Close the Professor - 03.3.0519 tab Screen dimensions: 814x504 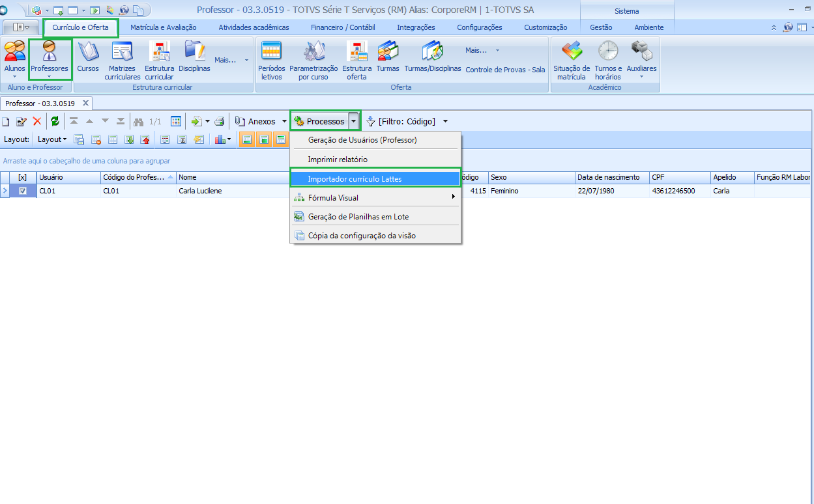(85, 103)
